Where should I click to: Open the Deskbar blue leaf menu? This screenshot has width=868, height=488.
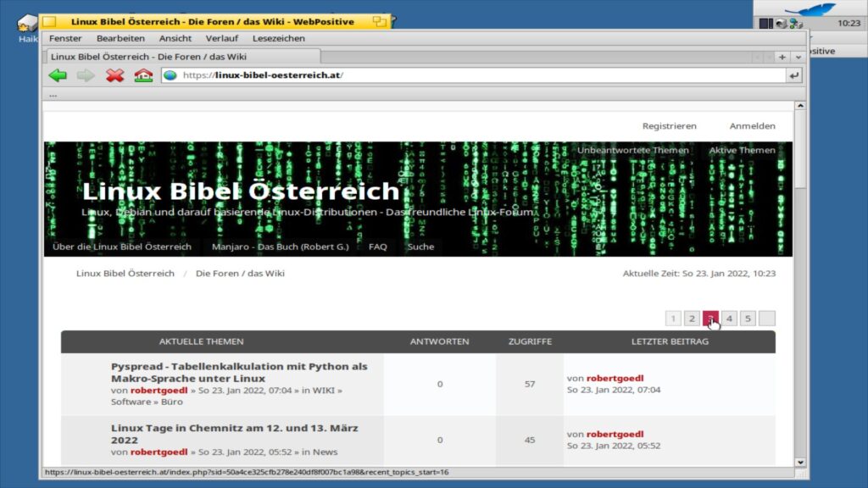click(810, 9)
